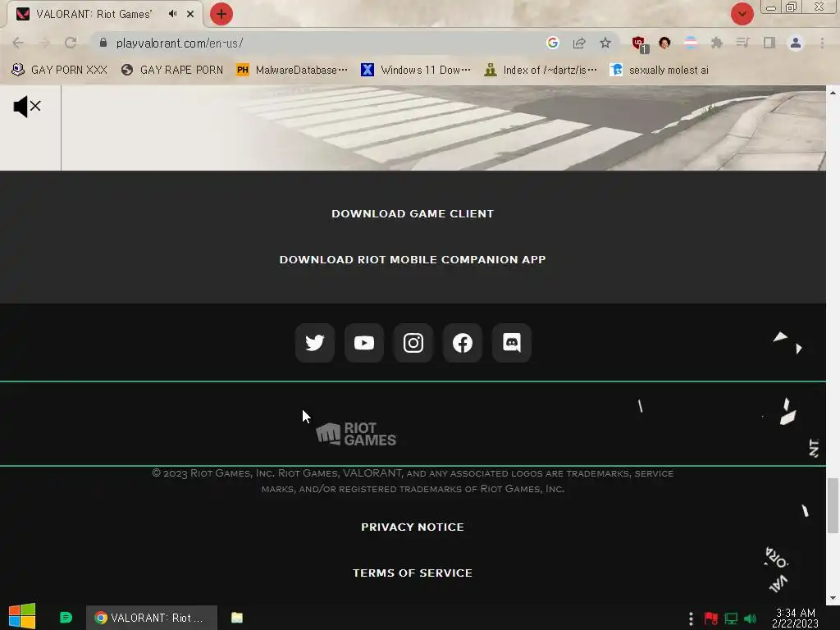Close the VALORANT browser tab
This screenshot has width=840, height=630.
click(x=190, y=14)
